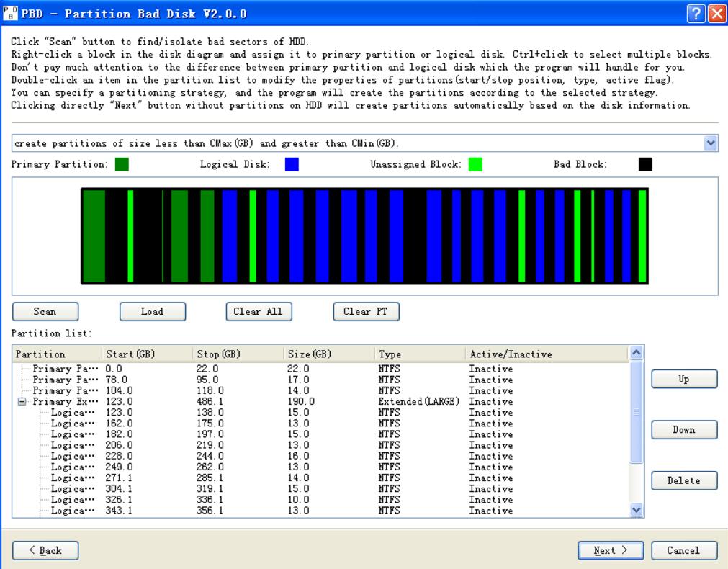Select the first dark green block in disk diagram
The image size is (728, 569).
point(94,236)
